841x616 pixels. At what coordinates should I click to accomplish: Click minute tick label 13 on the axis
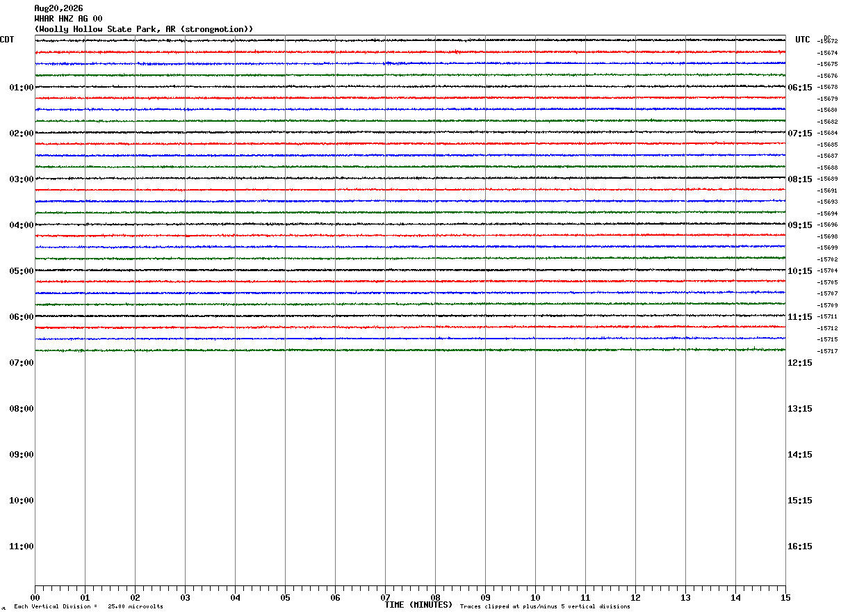click(x=685, y=597)
